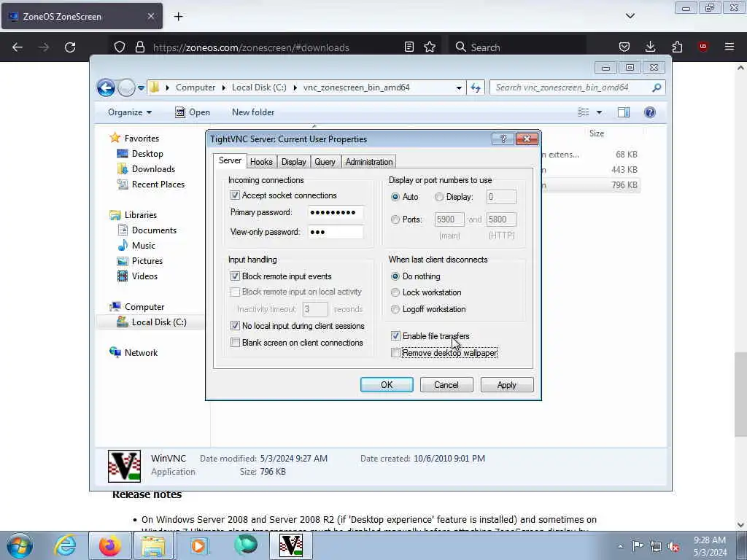
Task: Toggle the Explorer preview pane icon
Action: pyautogui.click(x=624, y=112)
